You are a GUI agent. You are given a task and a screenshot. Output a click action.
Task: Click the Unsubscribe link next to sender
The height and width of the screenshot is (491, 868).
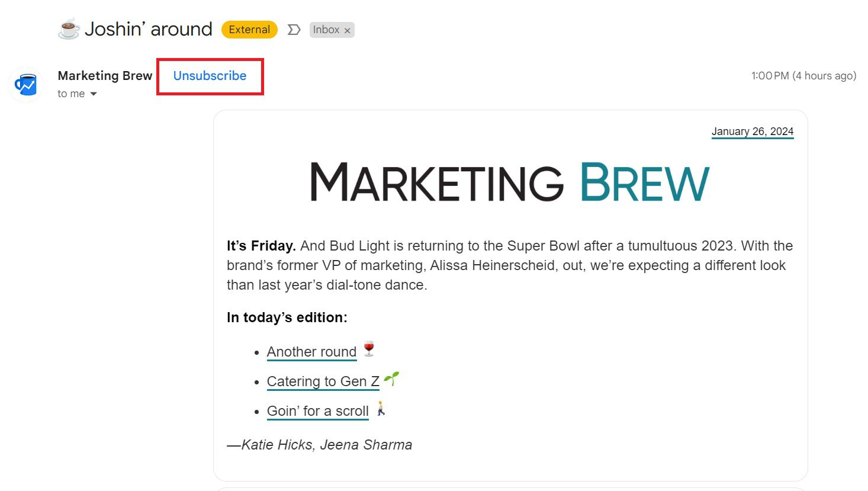click(x=210, y=76)
